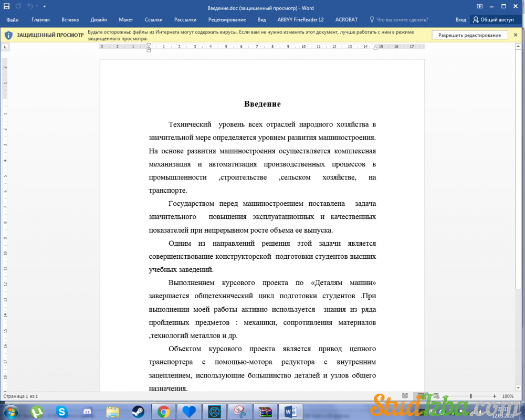This screenshot has width=525, height=420.
Task: Click right indent marker on horizontal ruler
Action: pyautogui.click(x=375, y=48)
